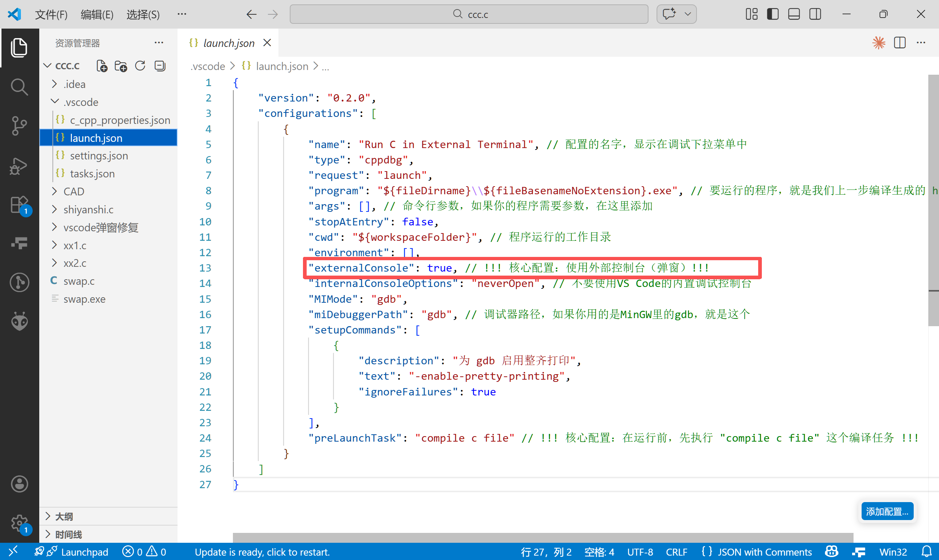
Task: Open the Search view in activity bar
Action: [19, 87]
